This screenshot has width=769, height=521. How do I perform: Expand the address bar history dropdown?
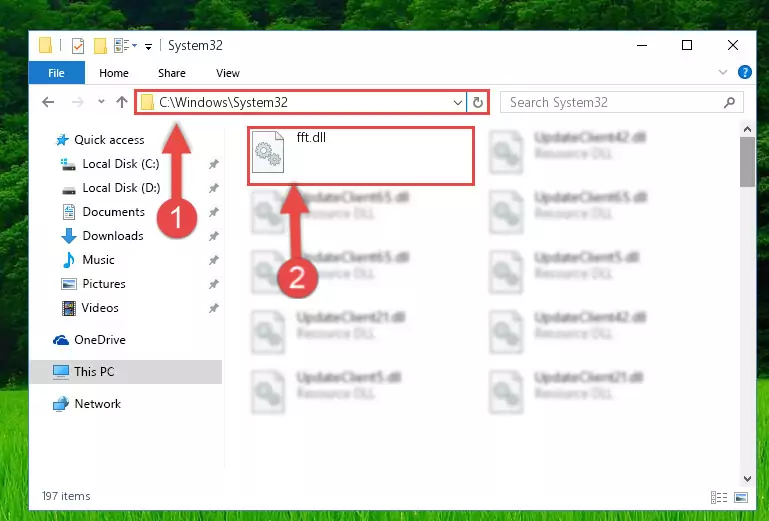click(x=458, y=103)
